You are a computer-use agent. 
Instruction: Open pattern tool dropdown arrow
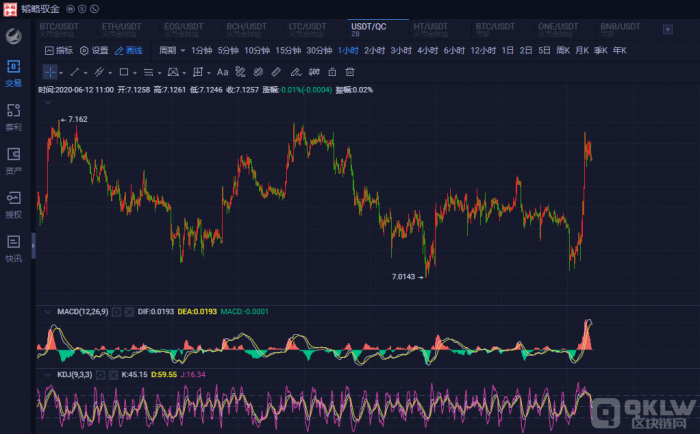click(184, 73)
